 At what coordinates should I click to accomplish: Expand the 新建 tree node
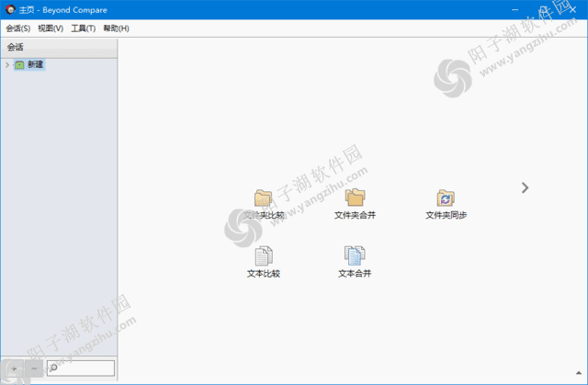click(7, 65)
